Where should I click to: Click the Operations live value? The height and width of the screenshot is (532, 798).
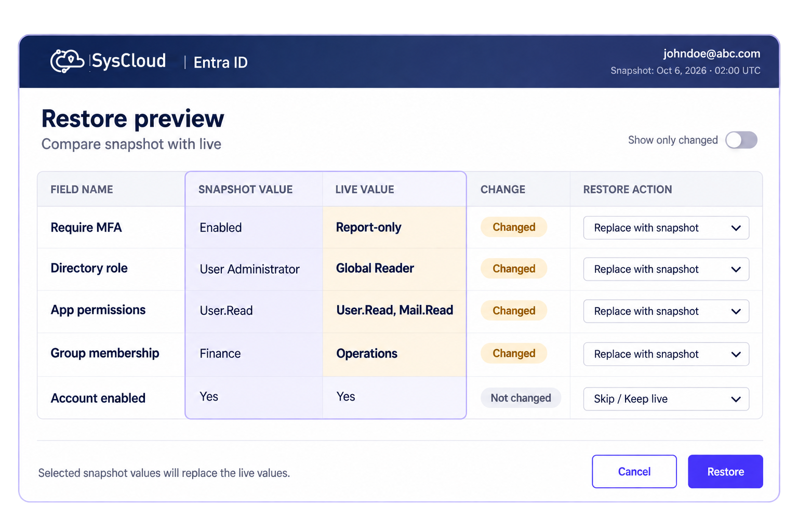(367, 354)
